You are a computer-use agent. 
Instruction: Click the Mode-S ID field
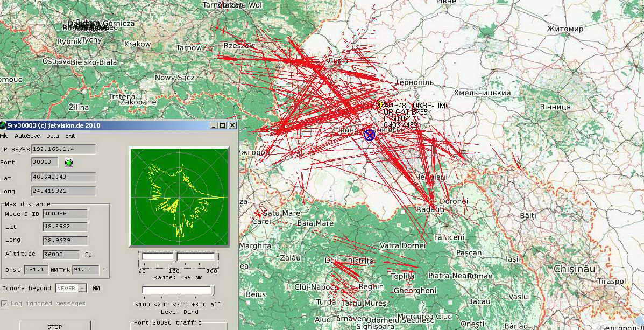(65, 214)
